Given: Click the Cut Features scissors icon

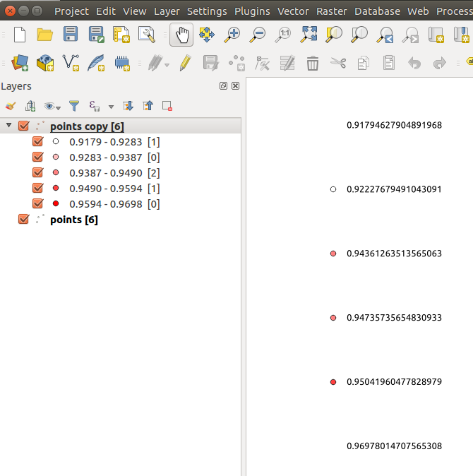Looking at the screenshot, I should tap(338, 63).
